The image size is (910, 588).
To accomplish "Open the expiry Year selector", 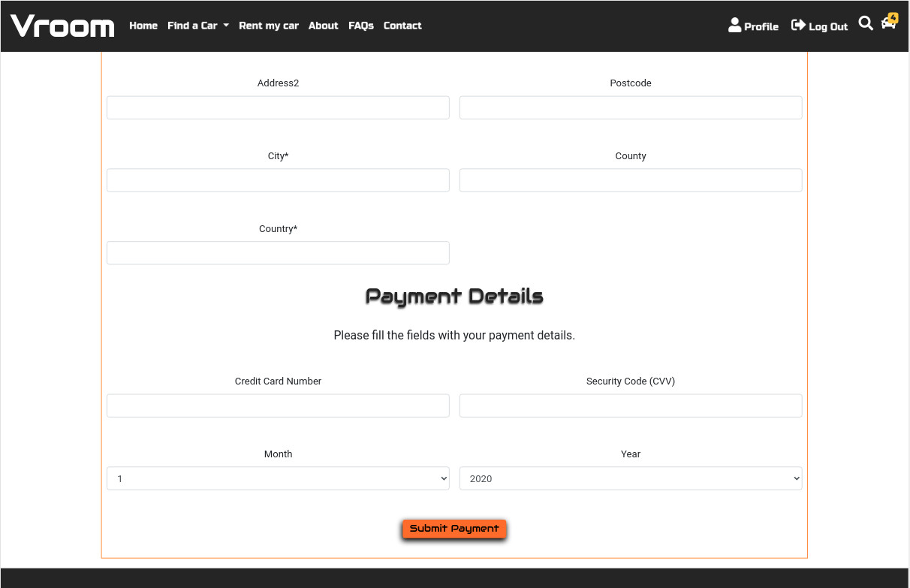I will [x=631, y=478].
